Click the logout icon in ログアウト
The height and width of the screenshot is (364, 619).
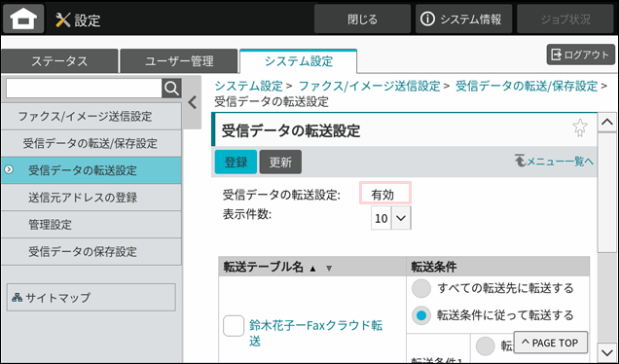click(556, 55)
